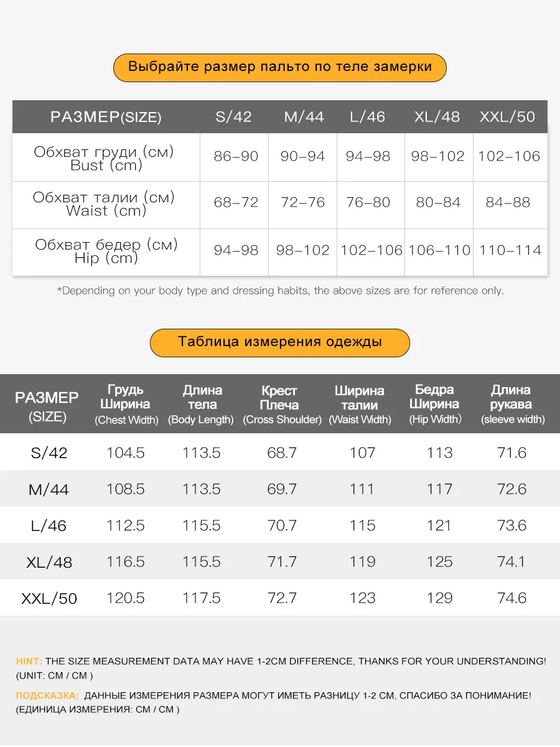Click the "Длина тела (Body Length)" column header
The height and width of the screenshot is (747, 560).
(x=201, y=404)
